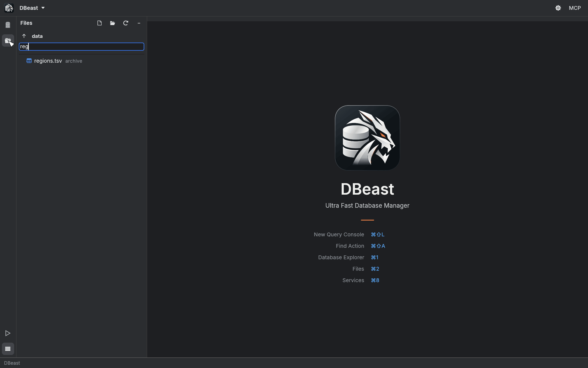Refresh the Files list
This screenshot has height=368, width=588.
click(x=125, y=23)
